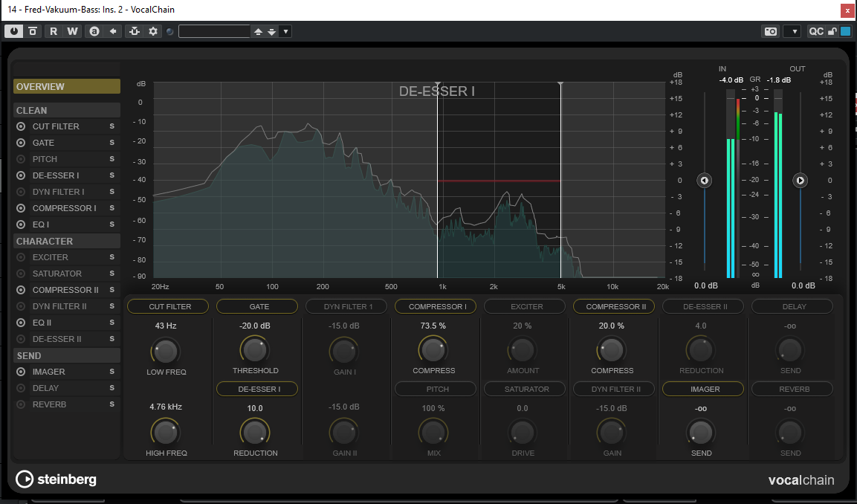Click the QC quick controls lock icon
857x504 pixels.
point(833,31)
